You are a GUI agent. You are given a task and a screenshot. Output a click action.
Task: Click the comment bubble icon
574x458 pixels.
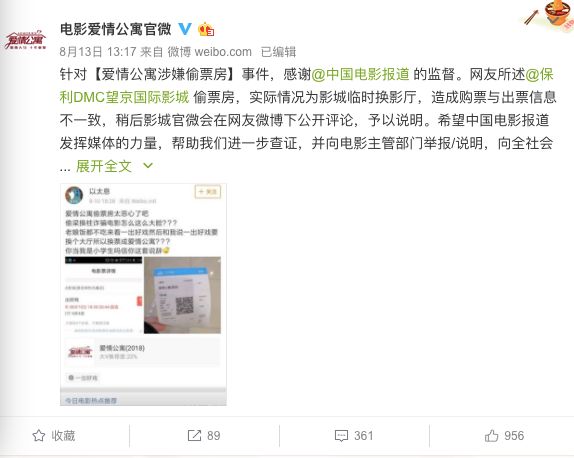click(341, 436)
